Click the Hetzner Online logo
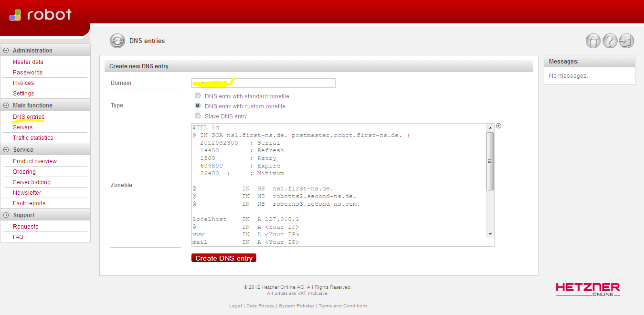 click(588, 289)
